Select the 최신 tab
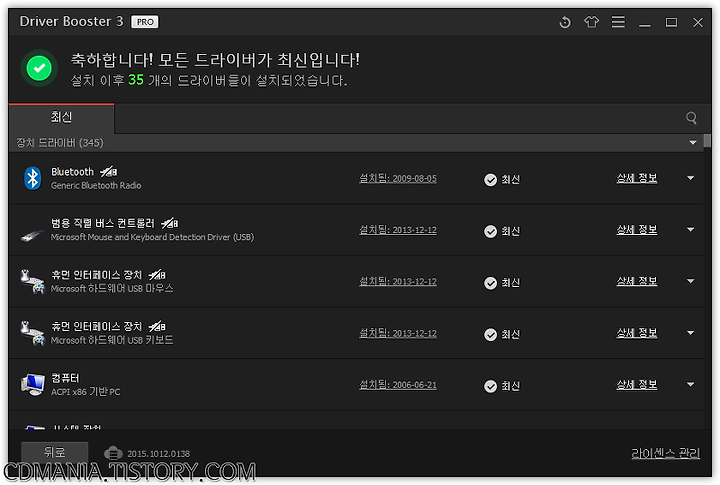This screenshot has width=720, height=485. (x=62, y=118)
